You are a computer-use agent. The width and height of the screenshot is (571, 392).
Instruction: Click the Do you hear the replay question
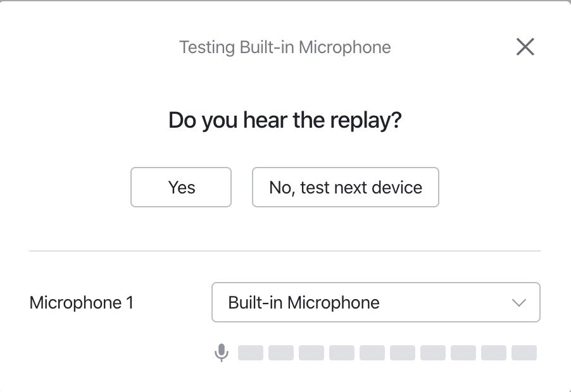tap(285, 120)
